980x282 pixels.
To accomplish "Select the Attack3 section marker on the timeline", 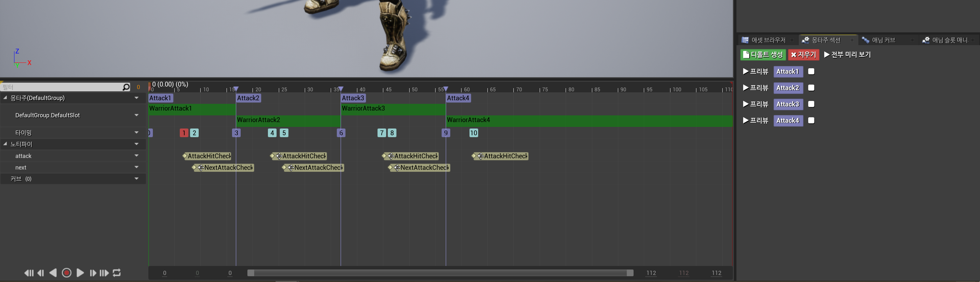I will pos(353,98).
